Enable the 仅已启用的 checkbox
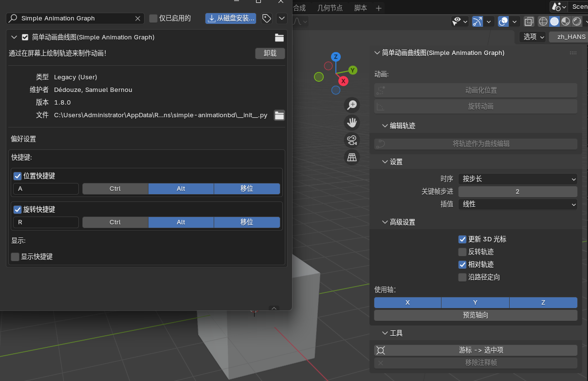The image size is (588, 381). 153,18
